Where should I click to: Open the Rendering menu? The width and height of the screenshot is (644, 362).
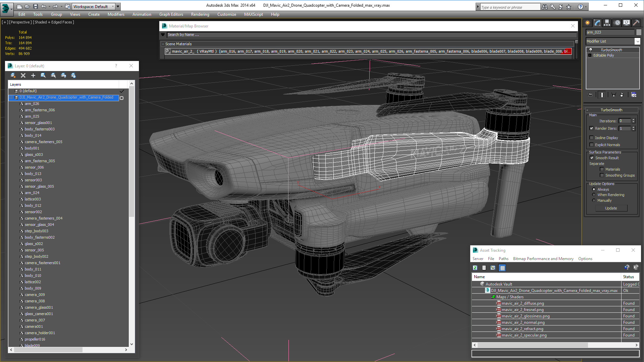[200, 14]
